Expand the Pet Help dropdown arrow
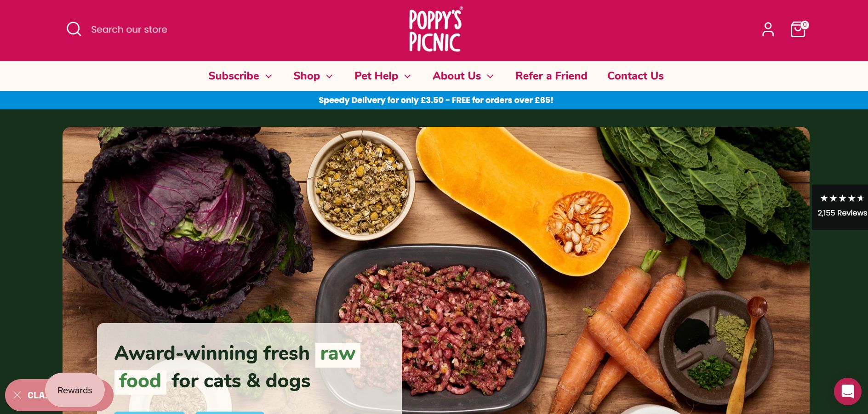 pyautogui.click(x=407, y=76)
